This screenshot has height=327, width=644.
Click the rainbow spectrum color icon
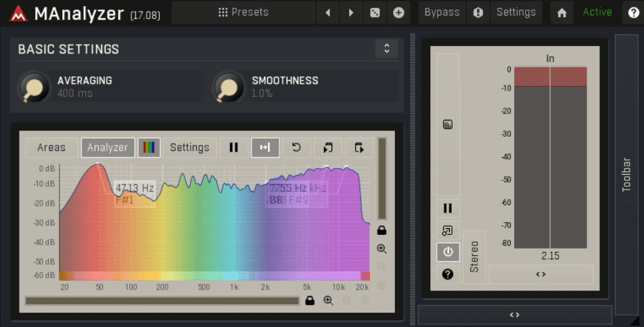[149, 148]
